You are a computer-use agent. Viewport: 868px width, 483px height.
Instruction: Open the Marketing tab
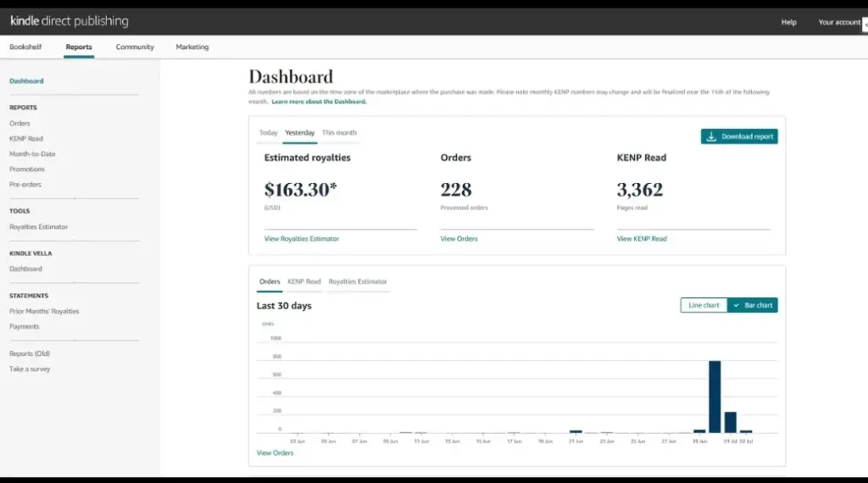tap(192, 47)
